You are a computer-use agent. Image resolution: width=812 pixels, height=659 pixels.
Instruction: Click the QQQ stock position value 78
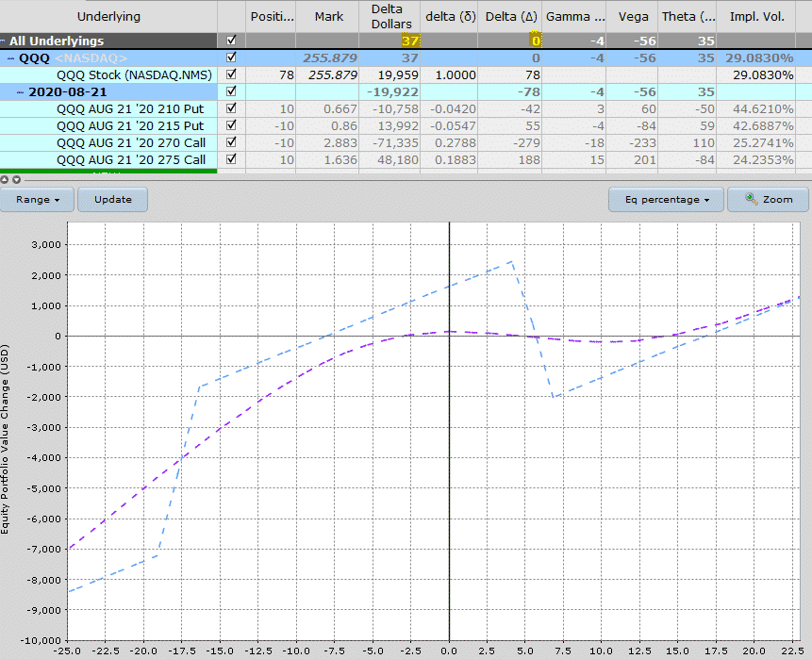pos(287,75)
